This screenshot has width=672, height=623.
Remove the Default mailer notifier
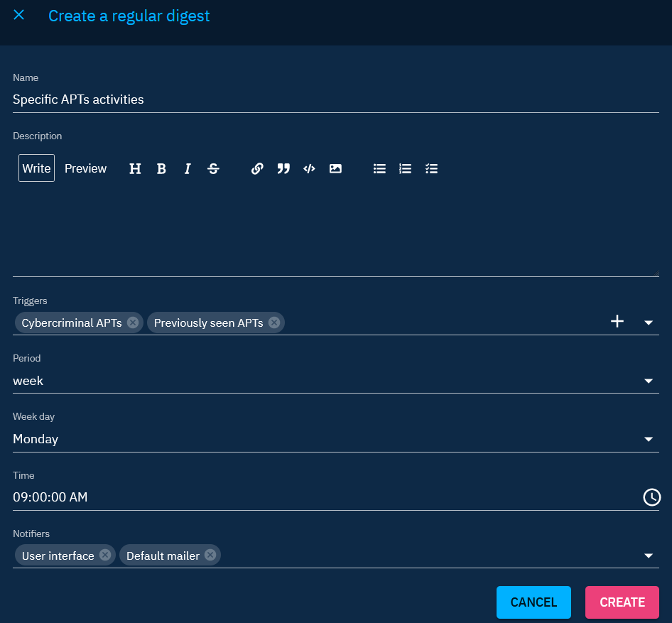coord(210,556)
